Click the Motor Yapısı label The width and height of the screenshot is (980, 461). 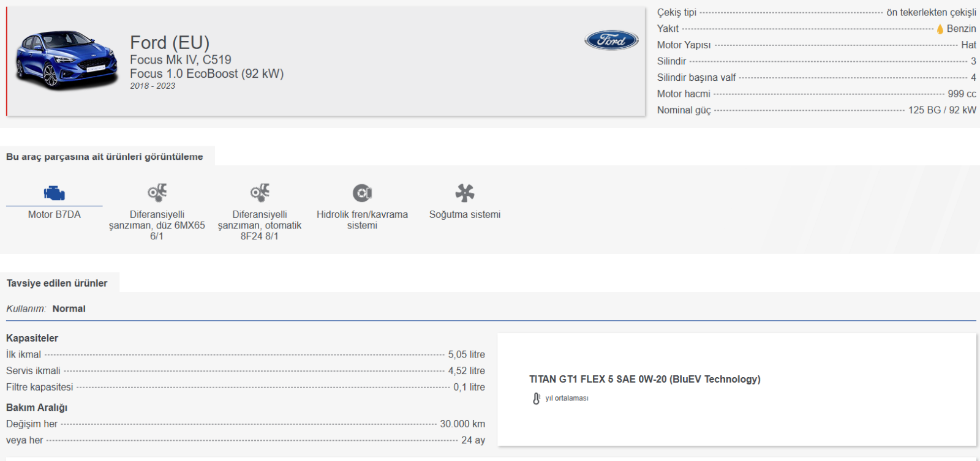(684, 45)
